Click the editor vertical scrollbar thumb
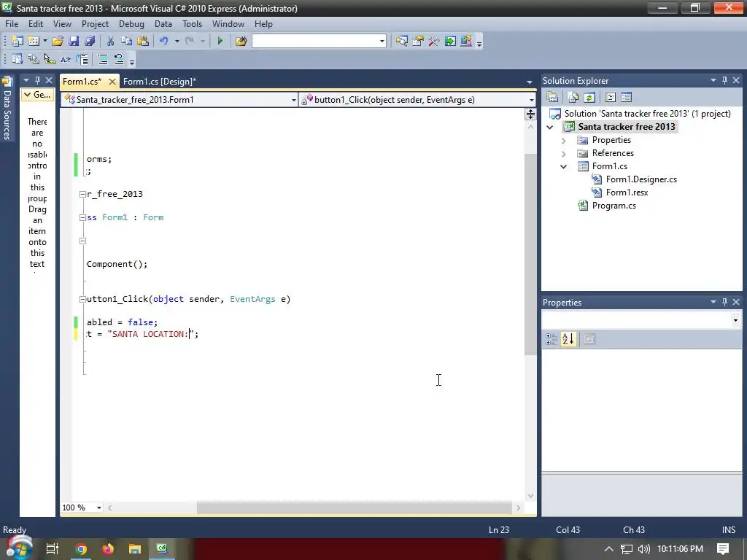This screenshot has height=560, width=747. tap(530, 254)
